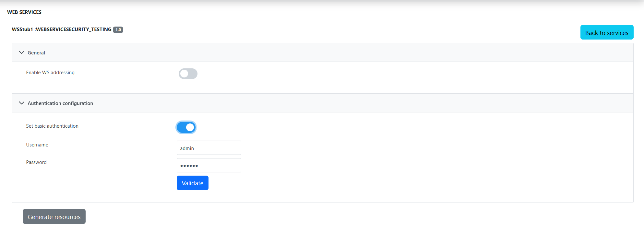This screenshot has width=644, height=232.
Task: Click the WEB SERVICES heading
Action: 24,12
